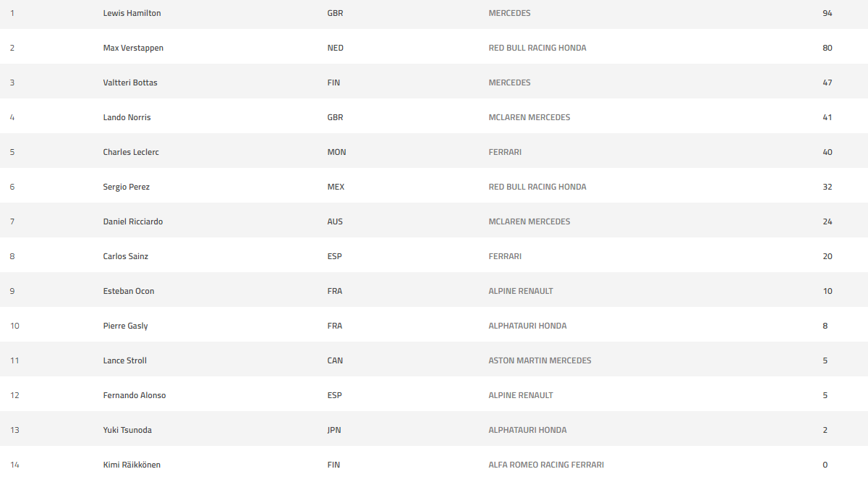This screenshot has width=868, height=477.
Task: Select Esteban Ocon in position 9
Action: [129, 291]
